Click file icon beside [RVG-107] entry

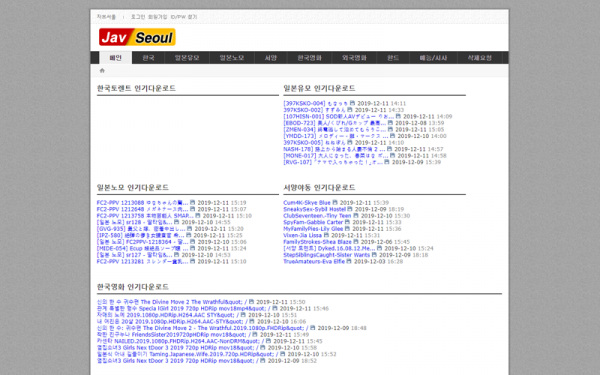[x=387, y=162]
